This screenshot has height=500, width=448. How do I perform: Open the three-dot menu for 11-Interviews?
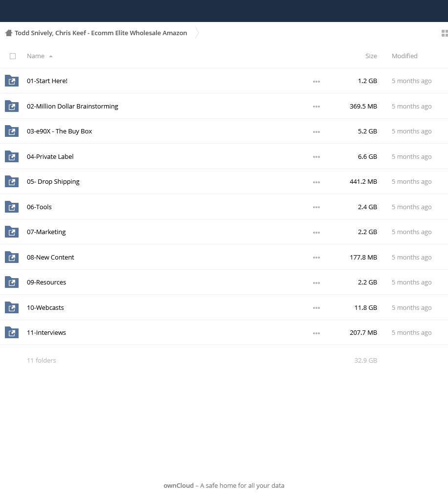pos(316,333)
